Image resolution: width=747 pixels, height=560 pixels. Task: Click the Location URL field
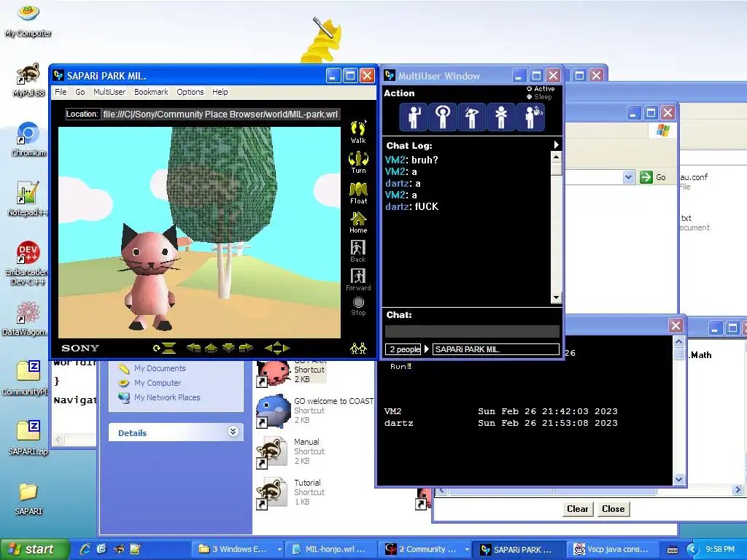[x=220, y=114]
